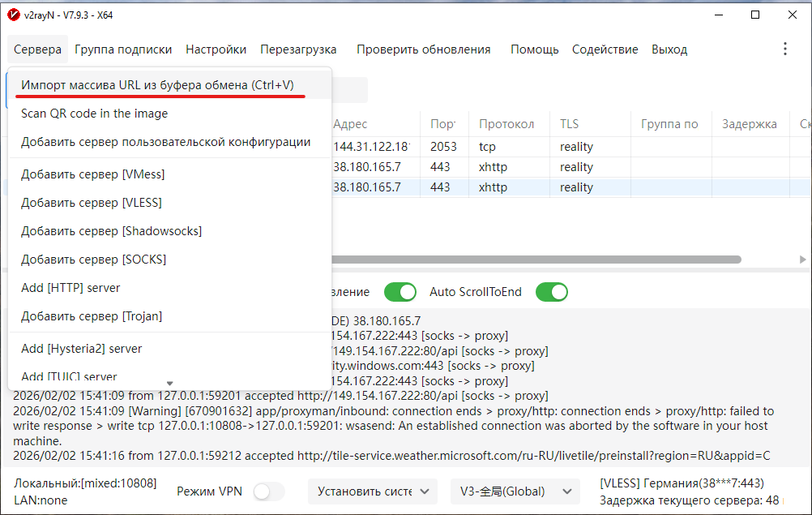The image size is (812, 515).
Task: Click the server list horizontal scrollbar thumb
Action: coord(536,260)
